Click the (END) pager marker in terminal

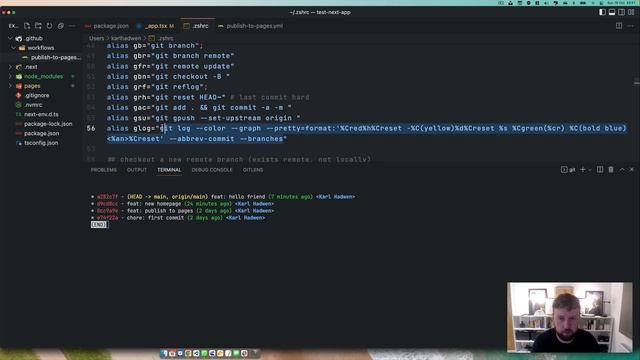pyautogui.click(x=99, y=225)
